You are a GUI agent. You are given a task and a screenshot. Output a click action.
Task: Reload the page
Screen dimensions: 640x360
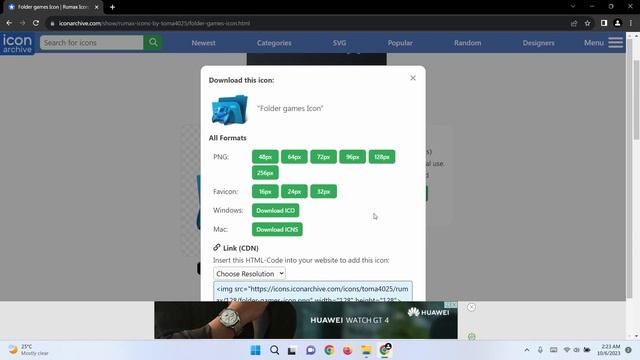(36, 23)
